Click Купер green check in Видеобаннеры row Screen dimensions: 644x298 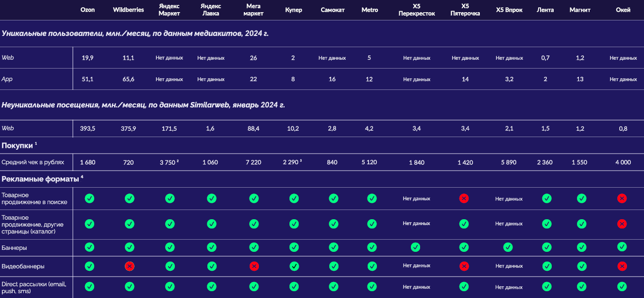pyautogui.click(x=294, y=266)
